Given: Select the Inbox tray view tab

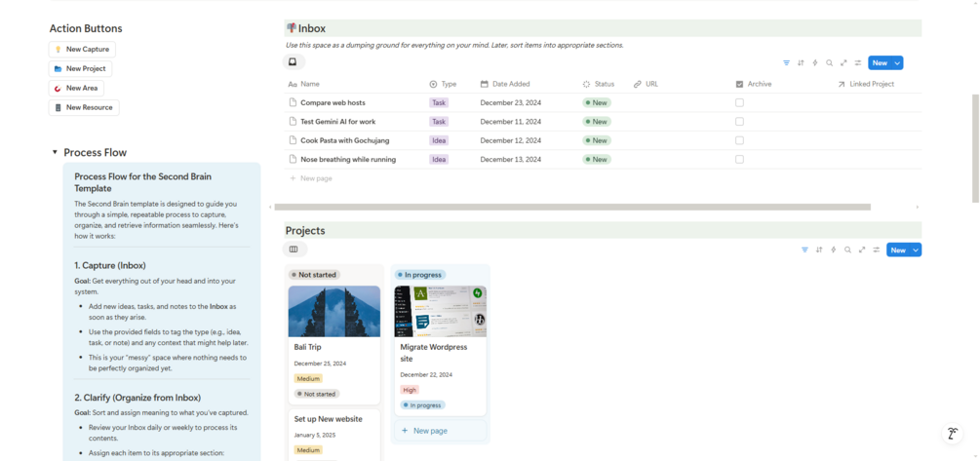Looking at the screenshot, I should pyautogui.click(x=294, y=61).
